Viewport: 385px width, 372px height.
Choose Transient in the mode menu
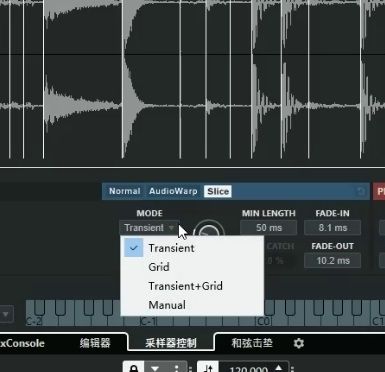click(x=192, y=248)
